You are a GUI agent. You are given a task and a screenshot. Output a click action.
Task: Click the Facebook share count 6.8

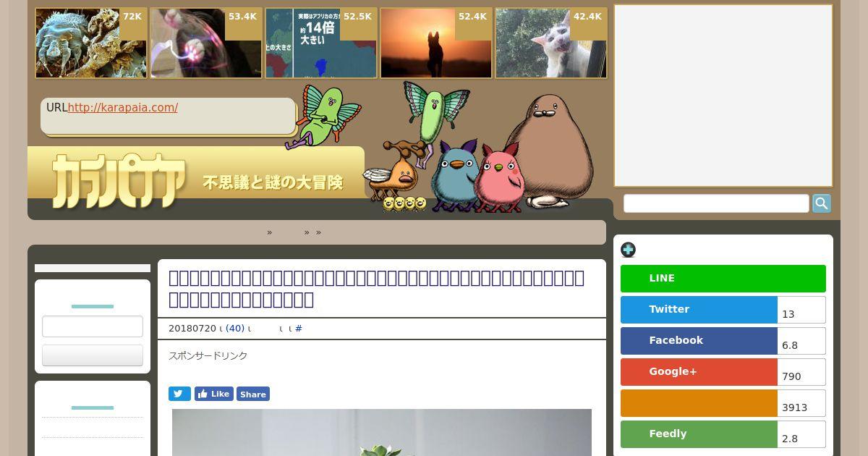click(x=801, y=341)
